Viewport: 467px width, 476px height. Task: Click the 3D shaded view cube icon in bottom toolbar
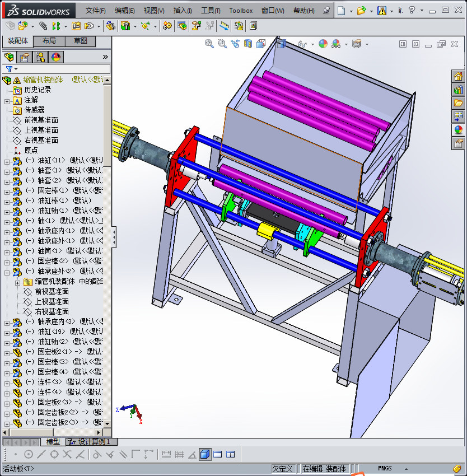click(205, 454)
